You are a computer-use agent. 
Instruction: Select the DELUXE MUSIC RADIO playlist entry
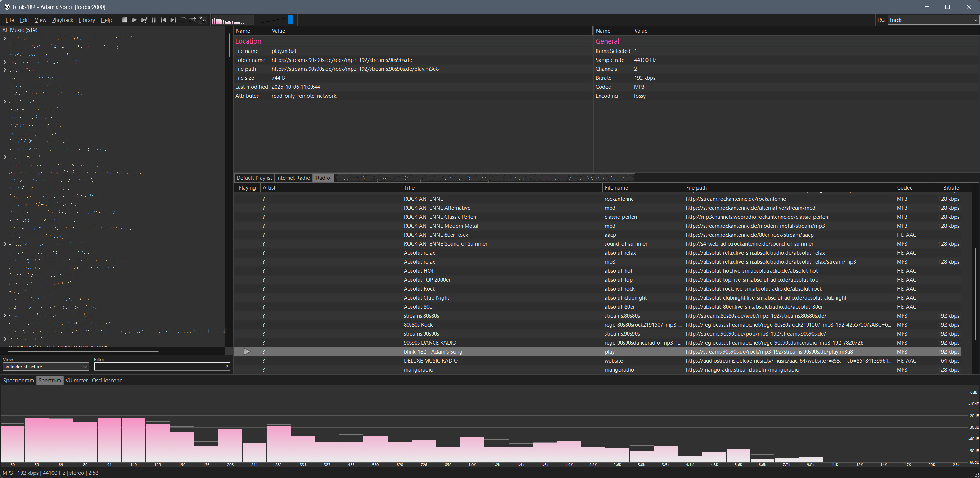(x=430, y=360)
